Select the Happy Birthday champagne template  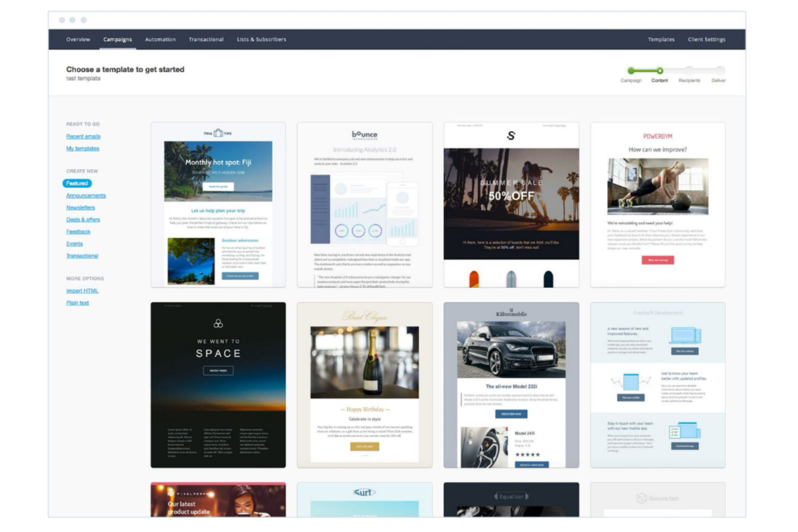point(364,385)
